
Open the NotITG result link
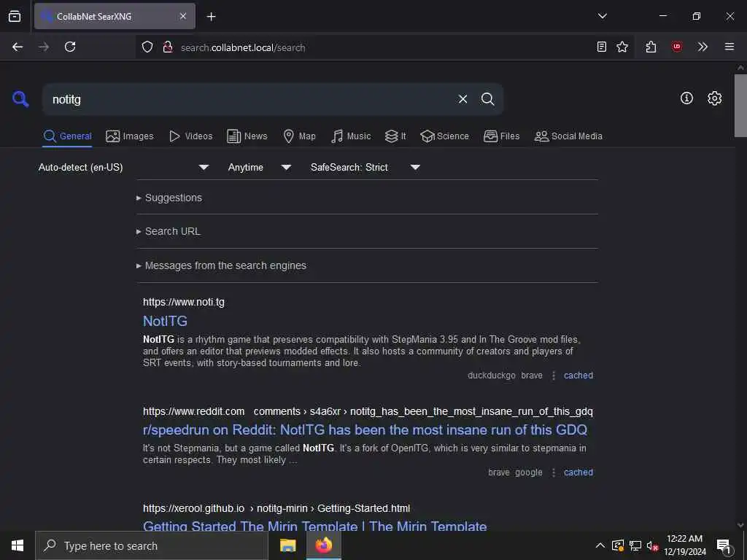[x=165, y=321]
